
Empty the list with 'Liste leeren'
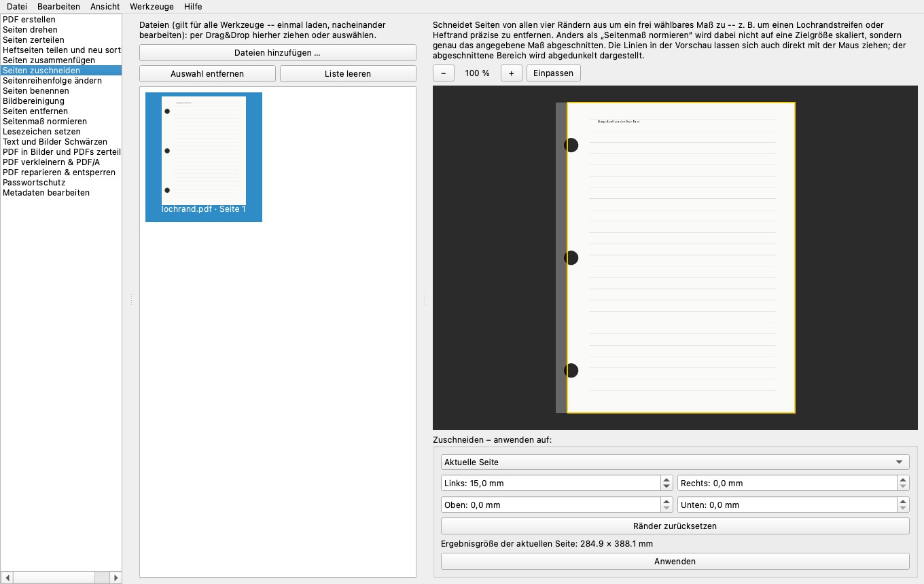click(348, 73)
